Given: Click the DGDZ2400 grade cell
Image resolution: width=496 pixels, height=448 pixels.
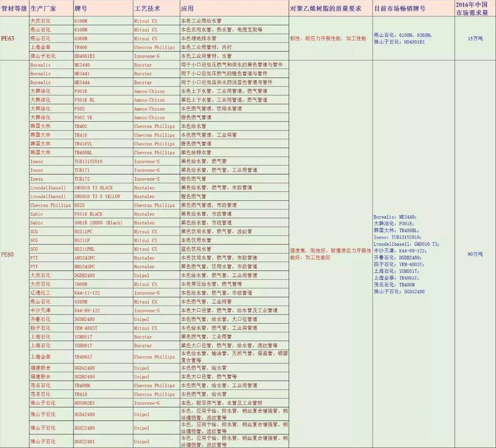Looking at the screenshot, I should [x=103, y=428].
